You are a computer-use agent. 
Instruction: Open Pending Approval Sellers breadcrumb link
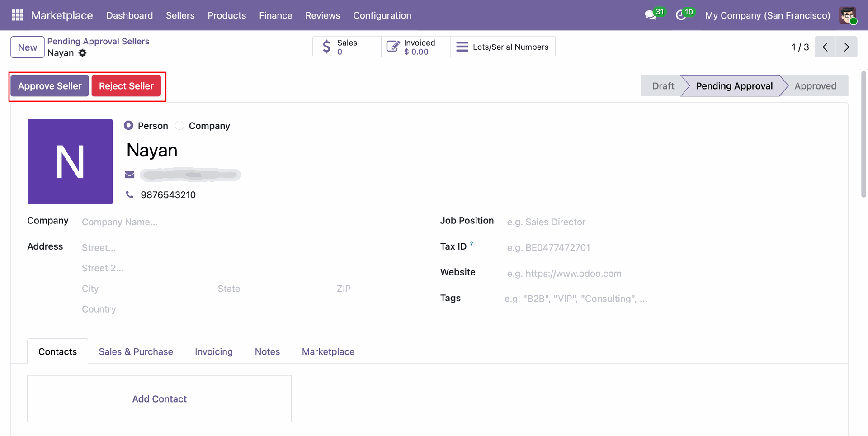coord(98,41)
